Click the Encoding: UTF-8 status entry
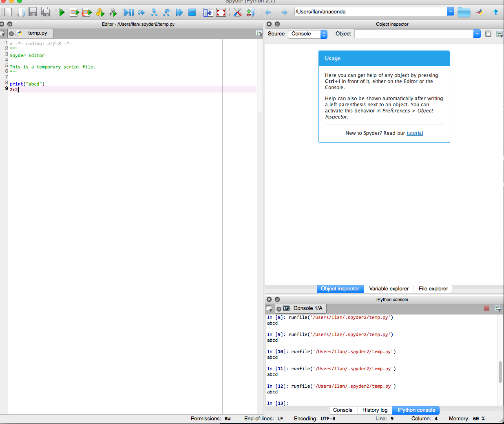504x424 pixels. coord(315,419)
